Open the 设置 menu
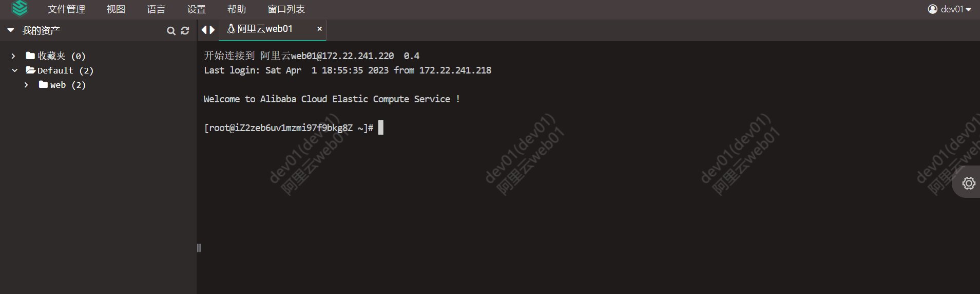Image resolution: width=980 pixels, height=294 pixels. pyautogui.click(x=196, y=9)
